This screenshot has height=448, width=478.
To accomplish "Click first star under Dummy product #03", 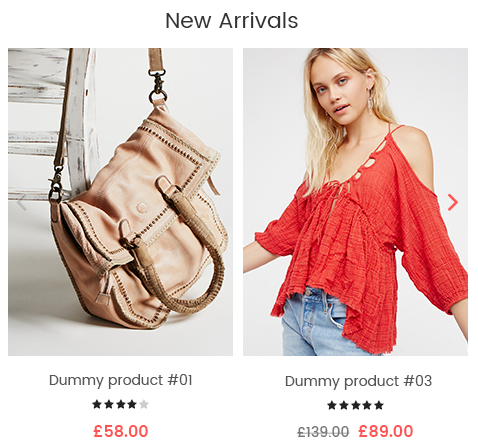I will tap(332, 405).
